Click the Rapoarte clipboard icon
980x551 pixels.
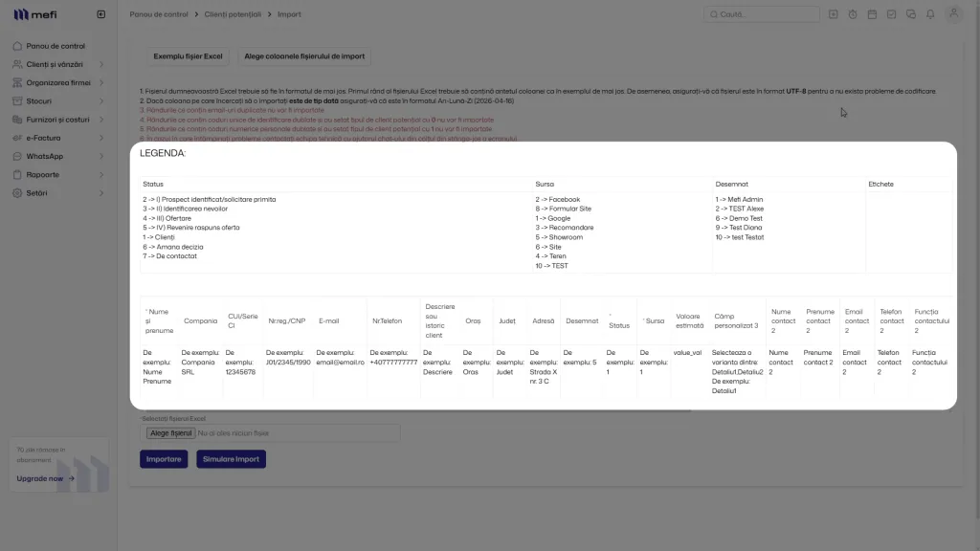tap(17, 175)
